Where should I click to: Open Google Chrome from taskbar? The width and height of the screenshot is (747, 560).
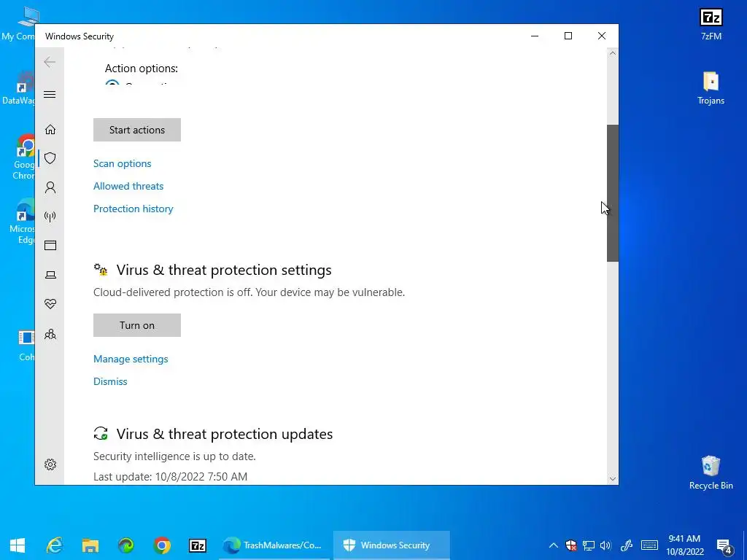161,545
